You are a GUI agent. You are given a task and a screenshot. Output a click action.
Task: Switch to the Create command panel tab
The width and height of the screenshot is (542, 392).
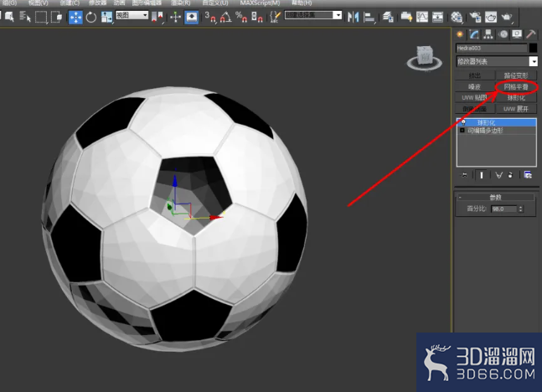point(460,34)
